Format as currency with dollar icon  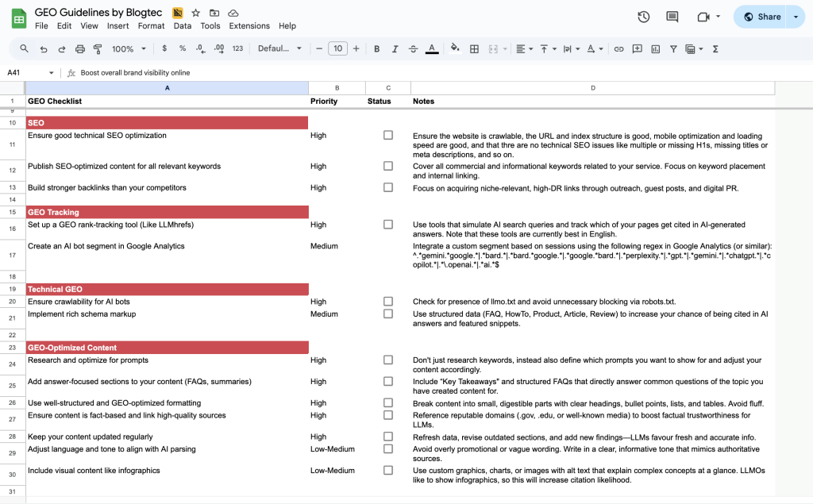point(164,48)
